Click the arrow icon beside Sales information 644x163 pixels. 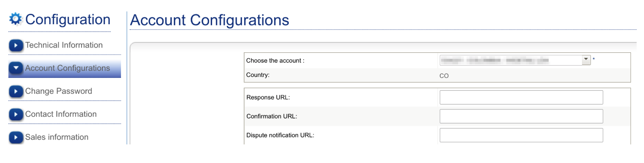point(16,137)
